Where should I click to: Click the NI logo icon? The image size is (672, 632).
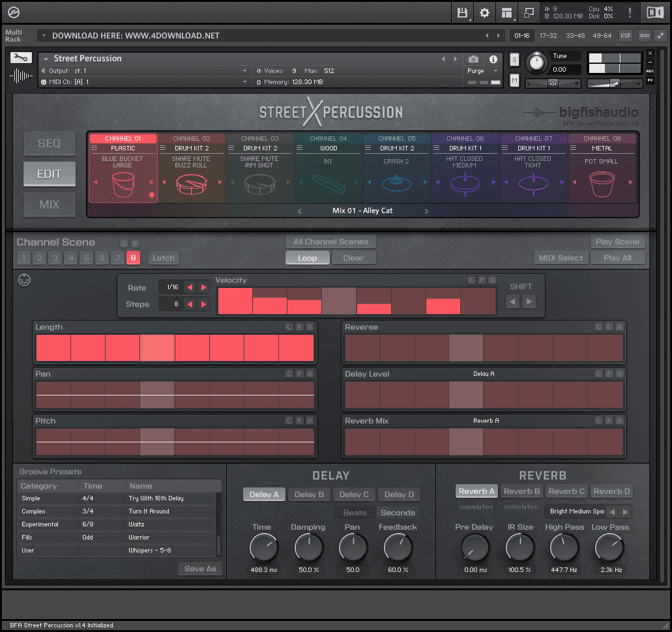pos(655,13)
